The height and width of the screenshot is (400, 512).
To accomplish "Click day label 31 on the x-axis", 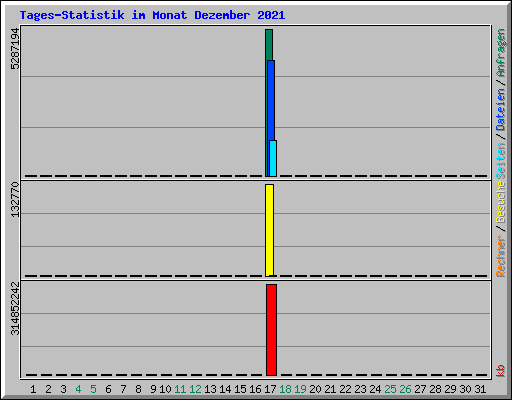I will click(480, 389).
